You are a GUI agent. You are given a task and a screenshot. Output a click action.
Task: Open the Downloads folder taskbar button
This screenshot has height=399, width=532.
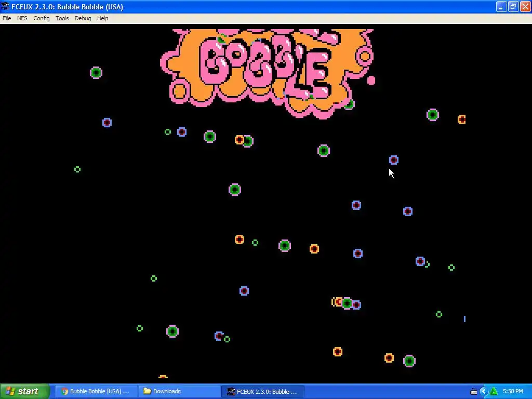click(179, 391)
